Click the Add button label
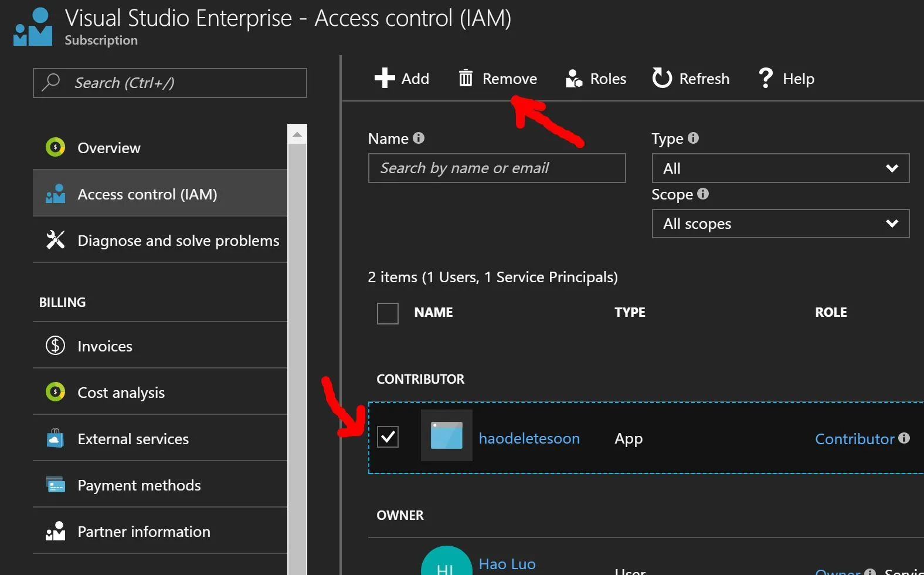This screenshot has height=575, width=924. tap(415, 79)
